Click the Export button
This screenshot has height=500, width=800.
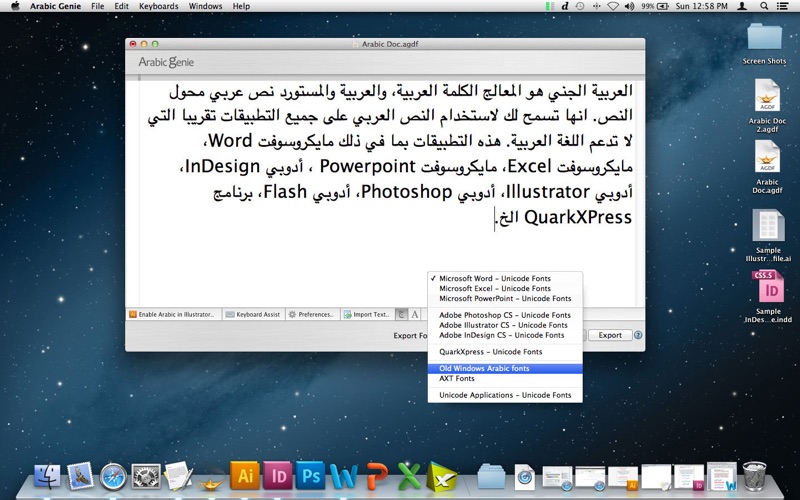(x=609, y=336)
